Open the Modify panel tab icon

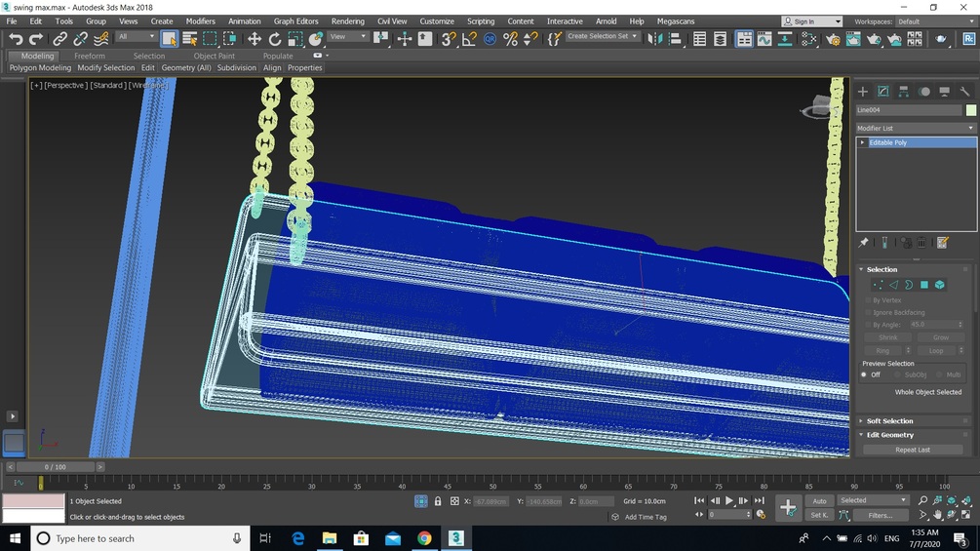click(883, 92)
